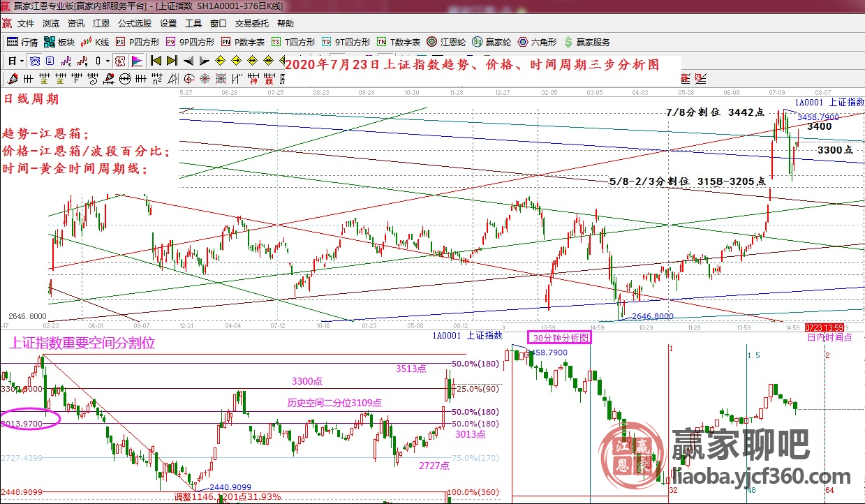
Task: Open the 交易委托 menu
Action: click(252, 23)
